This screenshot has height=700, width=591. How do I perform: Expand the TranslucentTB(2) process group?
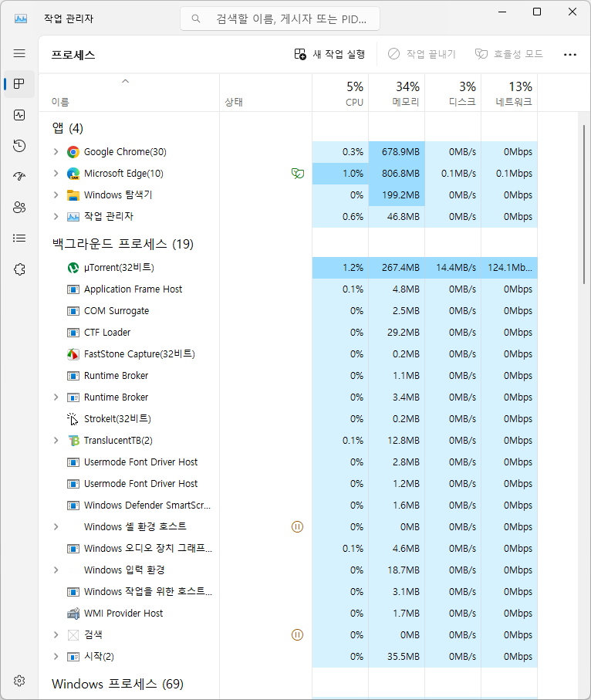(56, 441)
